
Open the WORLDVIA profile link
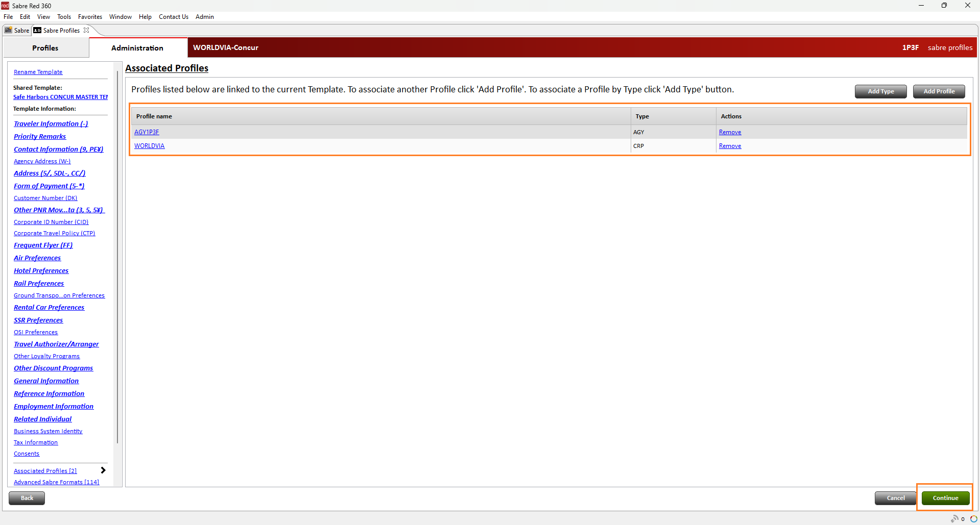point(149,146)
